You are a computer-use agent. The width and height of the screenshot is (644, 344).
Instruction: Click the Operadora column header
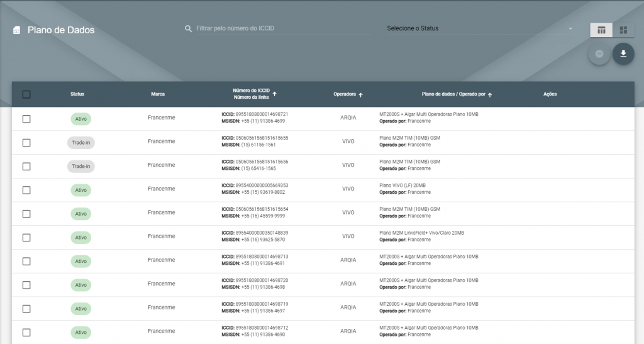(x=345, y=94)
